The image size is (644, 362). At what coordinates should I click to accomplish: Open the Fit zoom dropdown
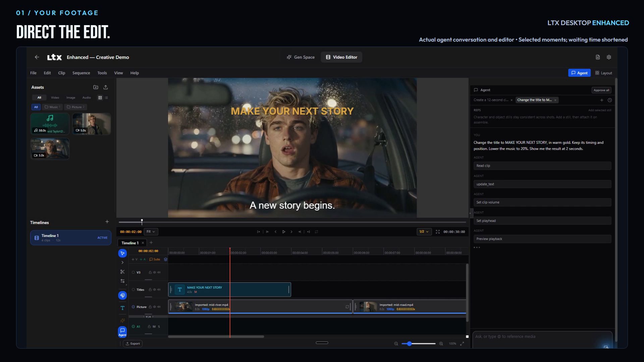[x=151, y=232]
